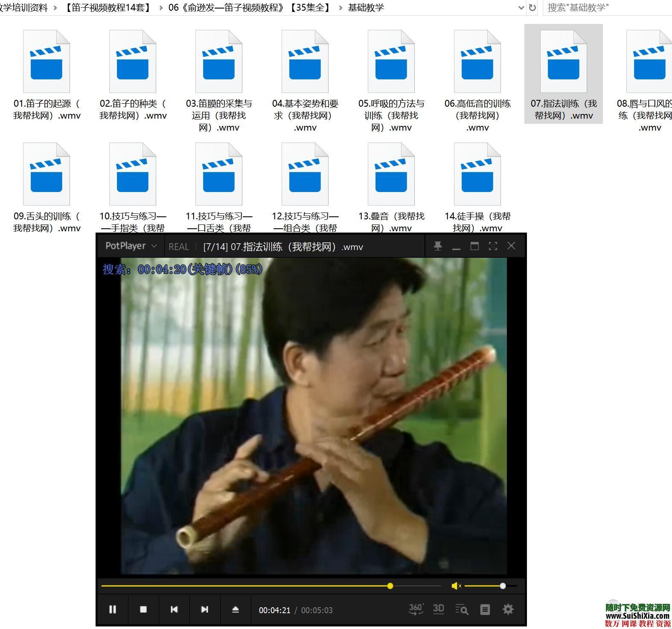Click the video seek bar handle
This screenshot has width=672, height=629.
(x=390, y=586)
